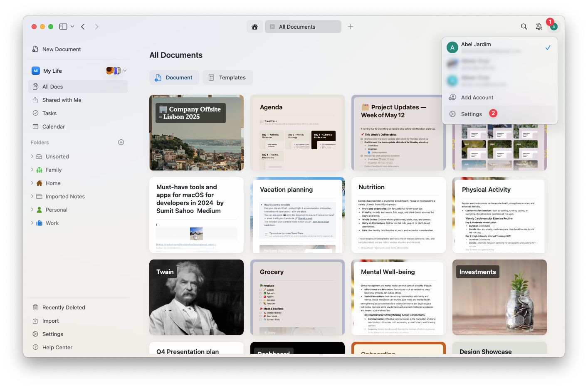This screenshot has height=388, width=588.
Task: Go forward with the right arrow
Action: pos(96,27)
